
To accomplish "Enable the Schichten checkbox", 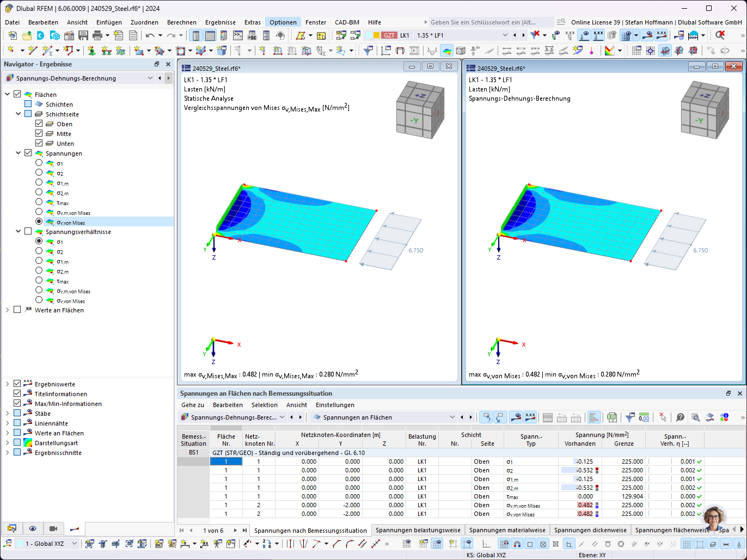I will coord(28,104).
